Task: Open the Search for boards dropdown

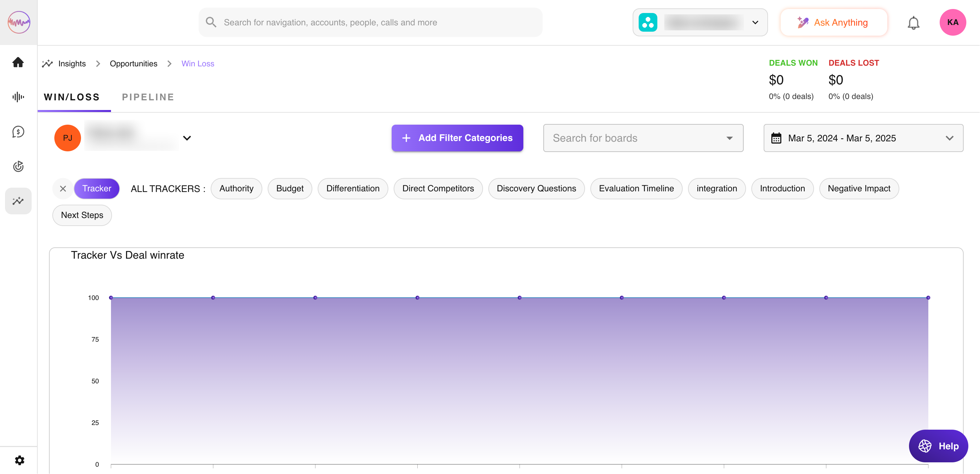Action: coord(643,138)
